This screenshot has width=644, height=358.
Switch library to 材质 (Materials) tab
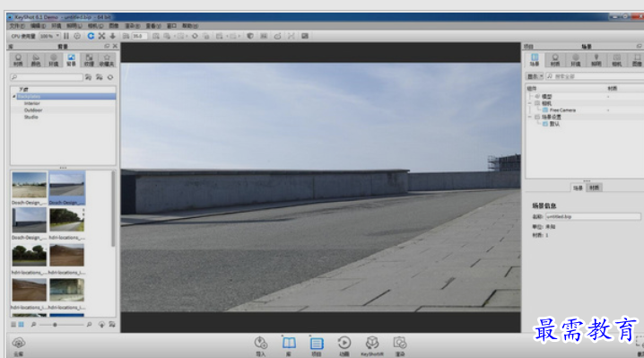point(18,60)
